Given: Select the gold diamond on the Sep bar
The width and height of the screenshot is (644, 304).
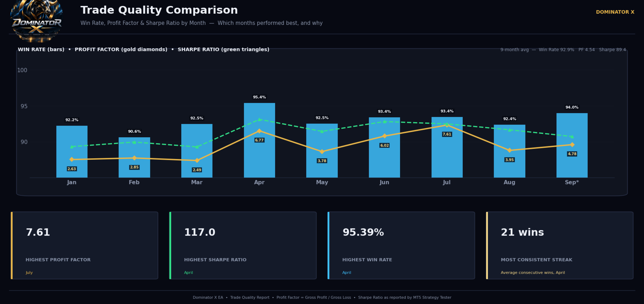Looking at the screenshot, I should [572, 145].
